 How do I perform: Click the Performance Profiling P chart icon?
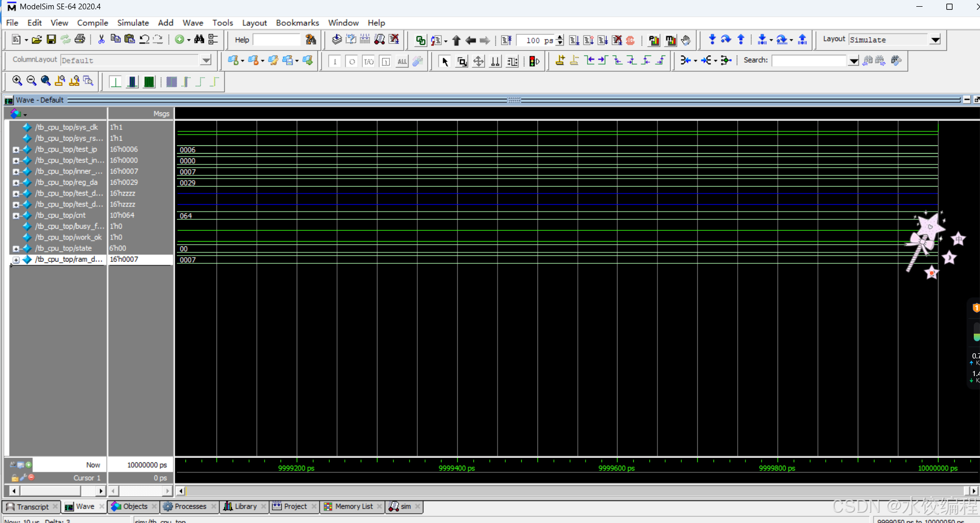pos(654,40)
